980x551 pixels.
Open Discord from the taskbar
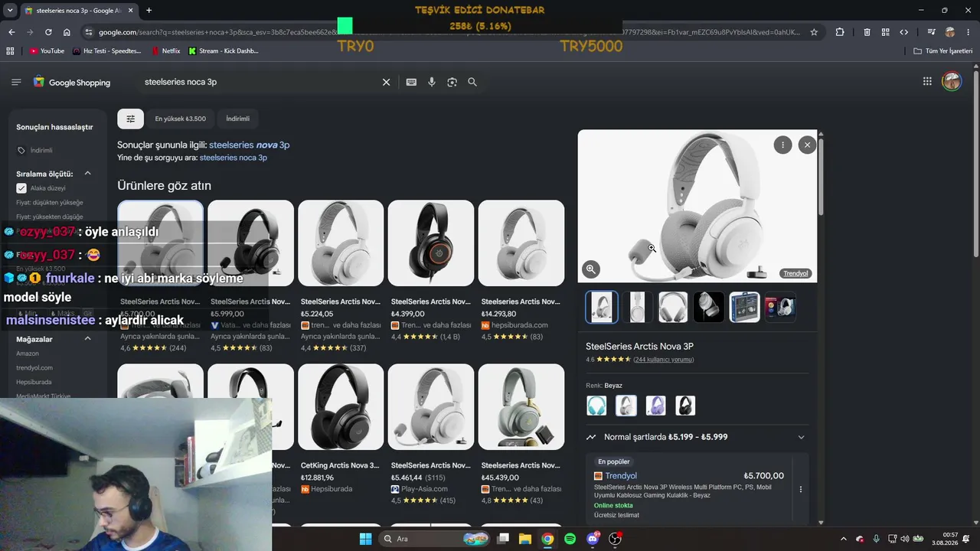pos(592,539)
